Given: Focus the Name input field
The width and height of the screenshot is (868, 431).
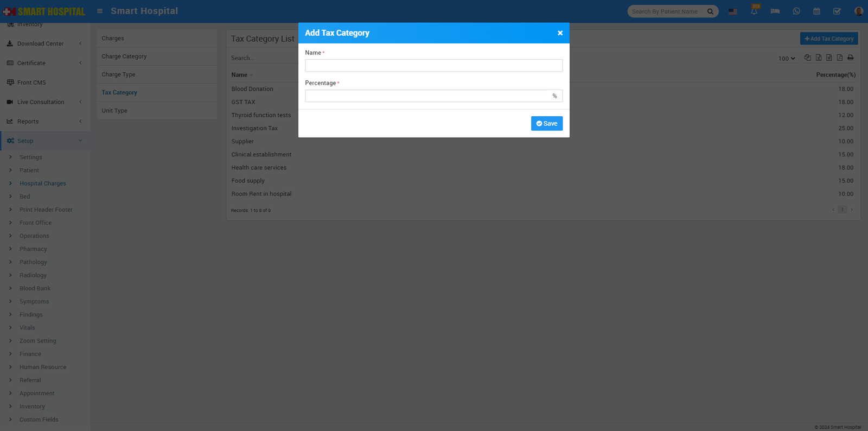Looking at the screenshot, I should pos(433,66).
